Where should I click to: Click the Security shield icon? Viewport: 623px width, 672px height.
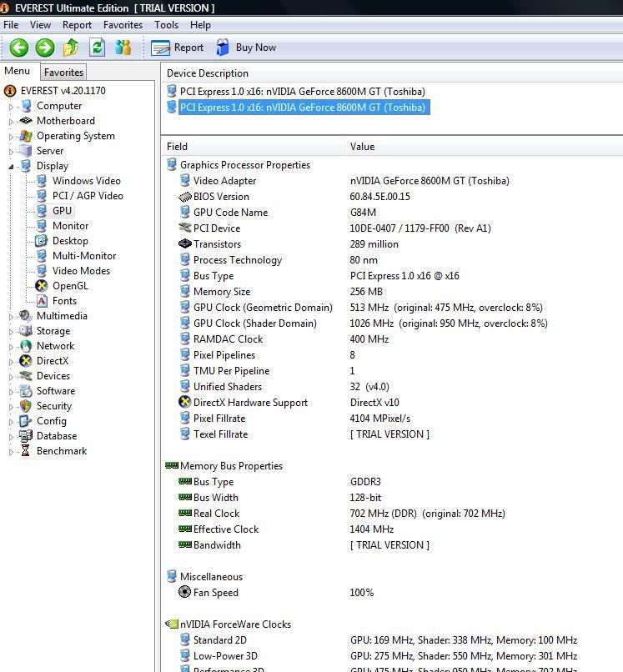[x=26, y=406]
